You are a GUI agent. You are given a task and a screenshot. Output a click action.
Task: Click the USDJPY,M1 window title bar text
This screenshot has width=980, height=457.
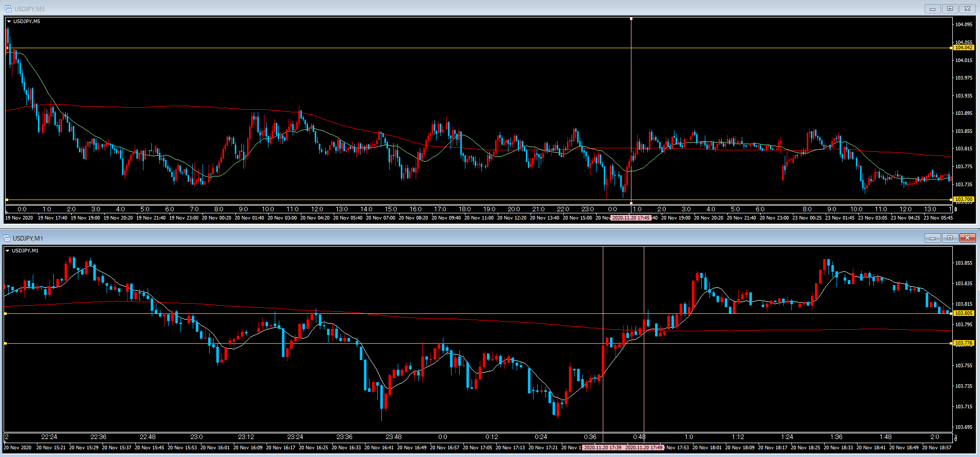coord(28,239)
